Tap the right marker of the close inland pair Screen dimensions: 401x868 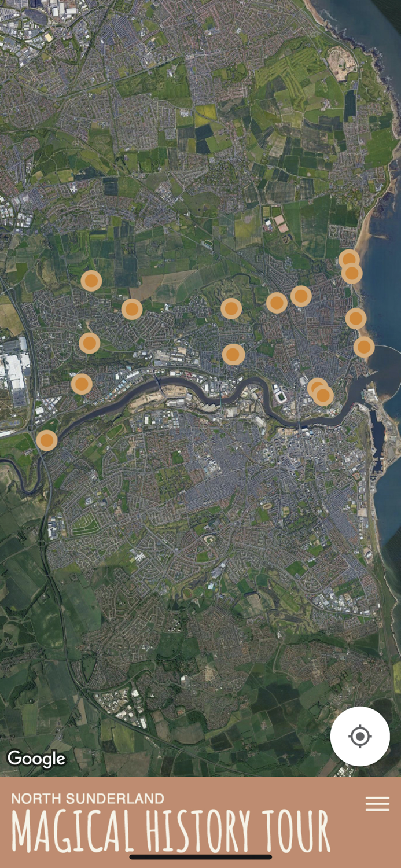(301, 296)
